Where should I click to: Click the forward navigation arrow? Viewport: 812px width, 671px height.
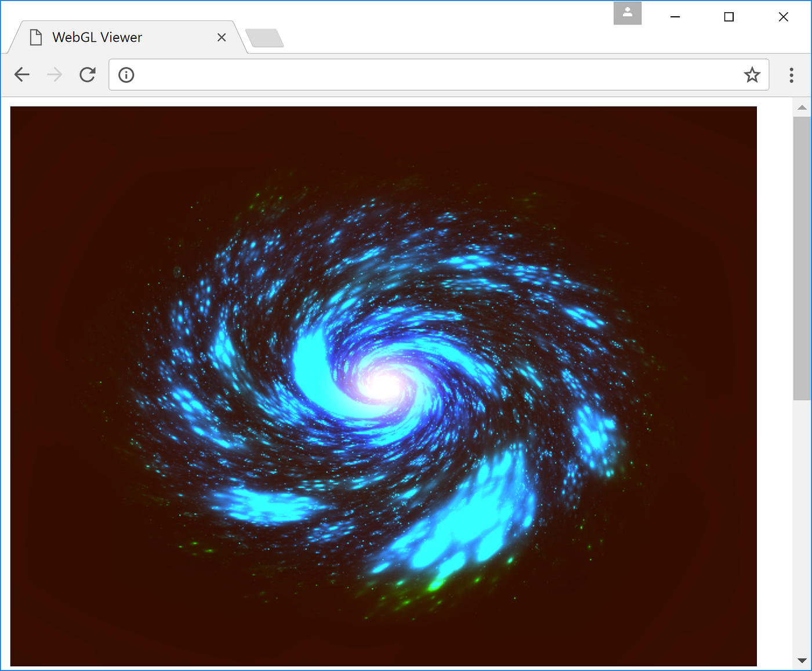click(x=54, y=74)
